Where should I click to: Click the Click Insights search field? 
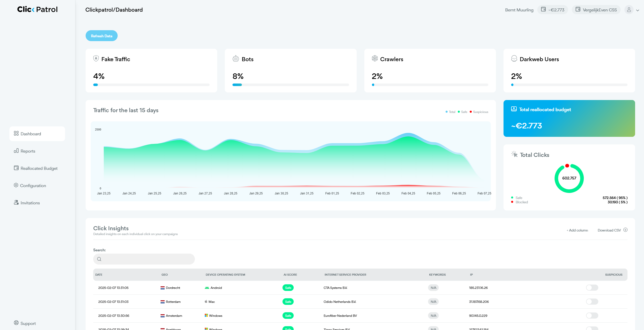click(144, 259)
